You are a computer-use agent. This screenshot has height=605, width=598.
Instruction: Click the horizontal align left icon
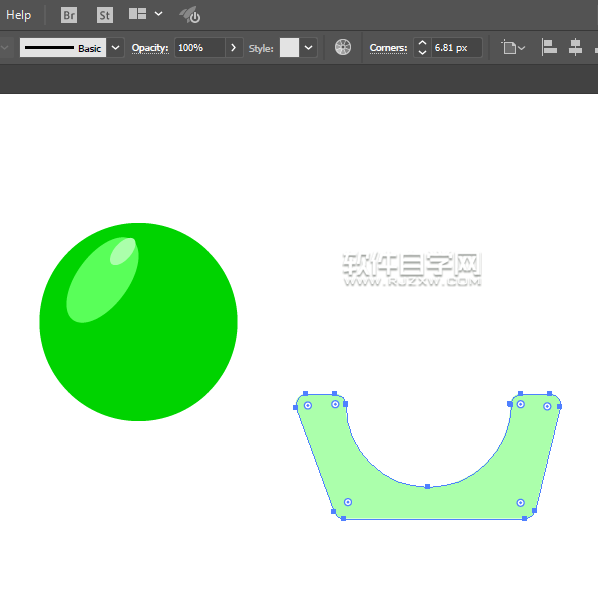point(549,47)
